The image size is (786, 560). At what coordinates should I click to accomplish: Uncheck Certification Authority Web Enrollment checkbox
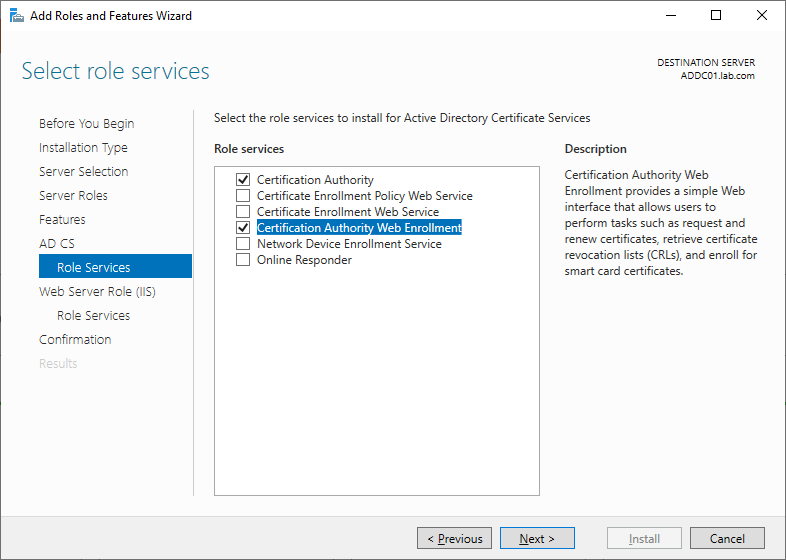[243, 228]
